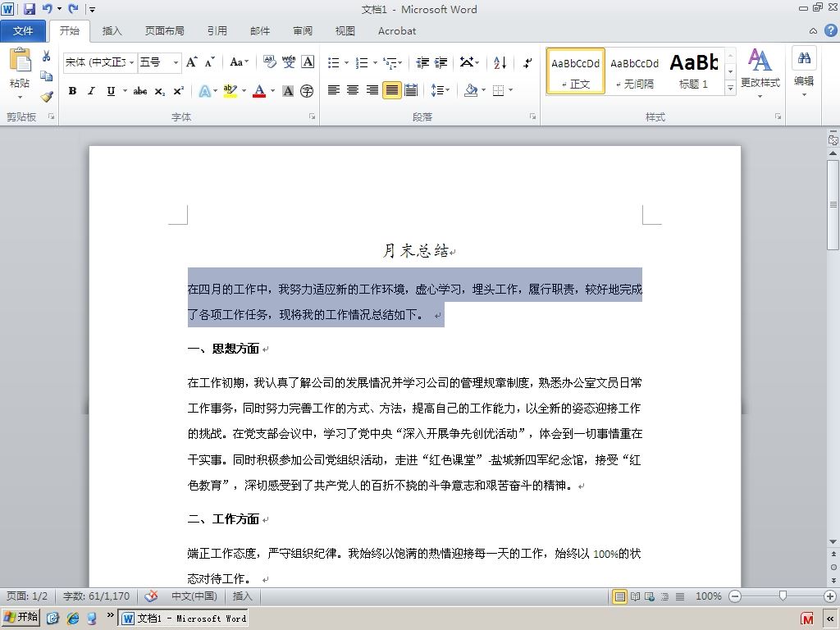Screen dimensions: 840x630
Task: Expand the styles gallery more arrow
Action: pos(731,87)
